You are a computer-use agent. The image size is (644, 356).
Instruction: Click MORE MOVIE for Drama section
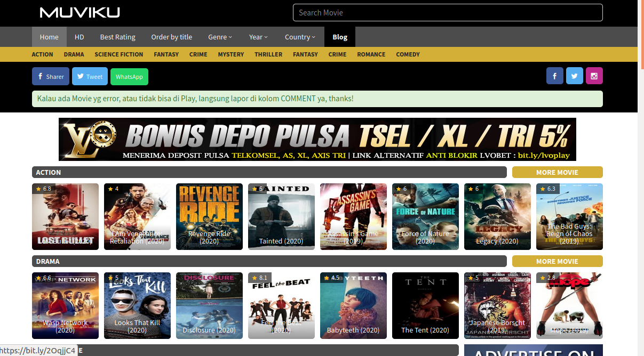[x=558, y=261]
